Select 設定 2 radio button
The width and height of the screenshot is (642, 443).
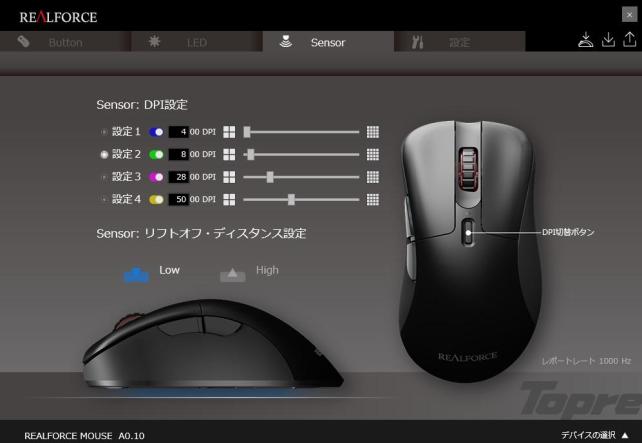(104, 154)
